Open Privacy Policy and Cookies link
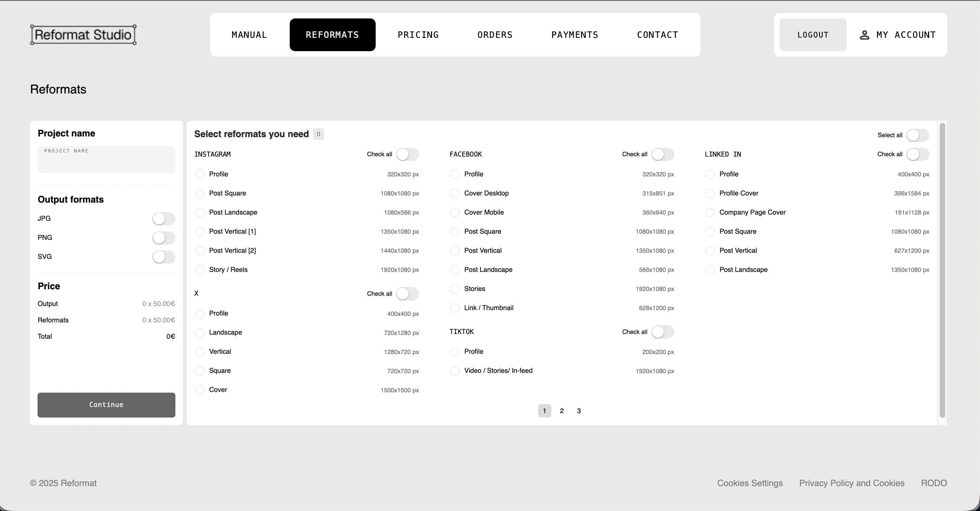The height and width of the screenshot is (511, 980). pyautogui.click(x=852, y=483)
